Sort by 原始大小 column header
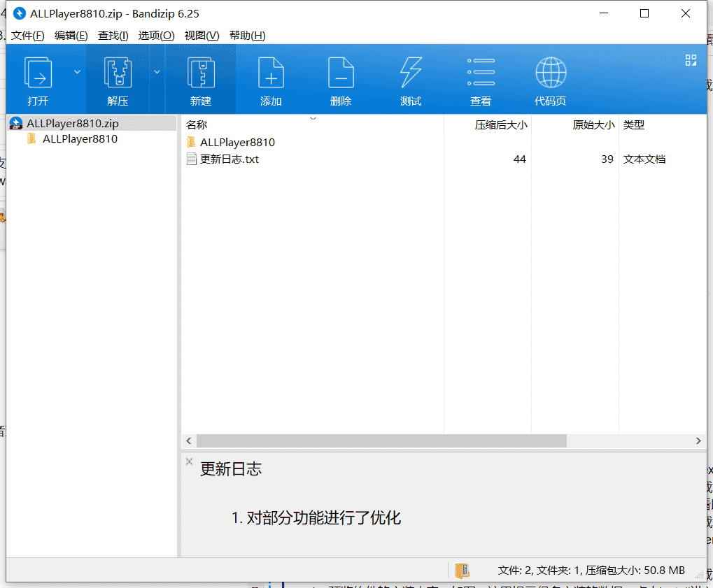Image resolution: width=713 pixels, height=588 pixels. coord(593,124)
